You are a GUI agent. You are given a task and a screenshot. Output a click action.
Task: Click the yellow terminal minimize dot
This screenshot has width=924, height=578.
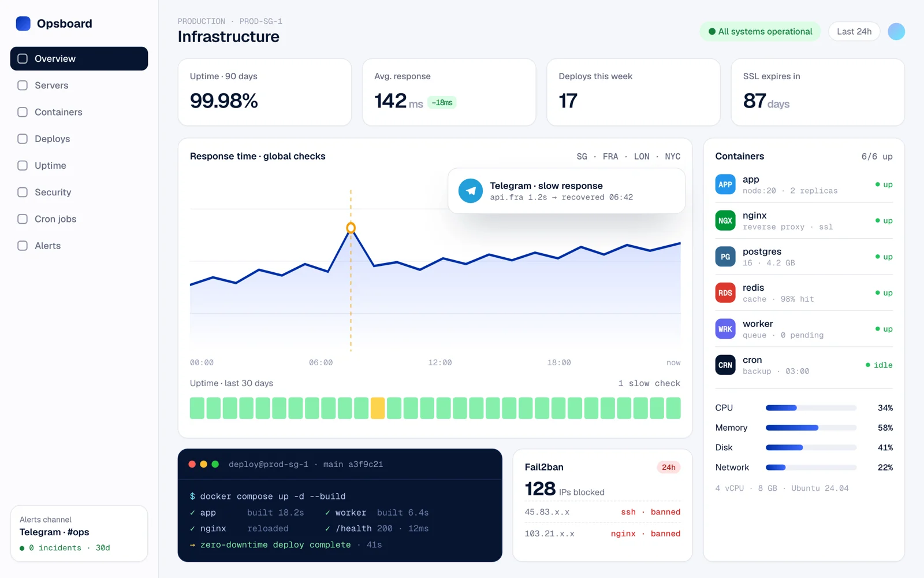coord(204,464)
